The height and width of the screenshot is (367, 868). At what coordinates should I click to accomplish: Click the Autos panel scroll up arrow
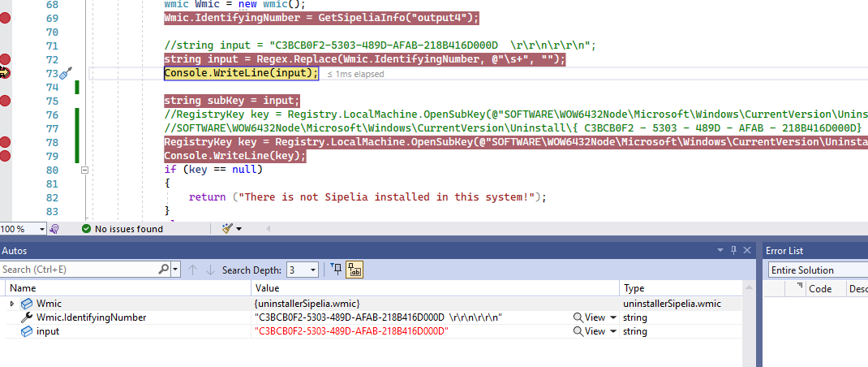point(749,288)
